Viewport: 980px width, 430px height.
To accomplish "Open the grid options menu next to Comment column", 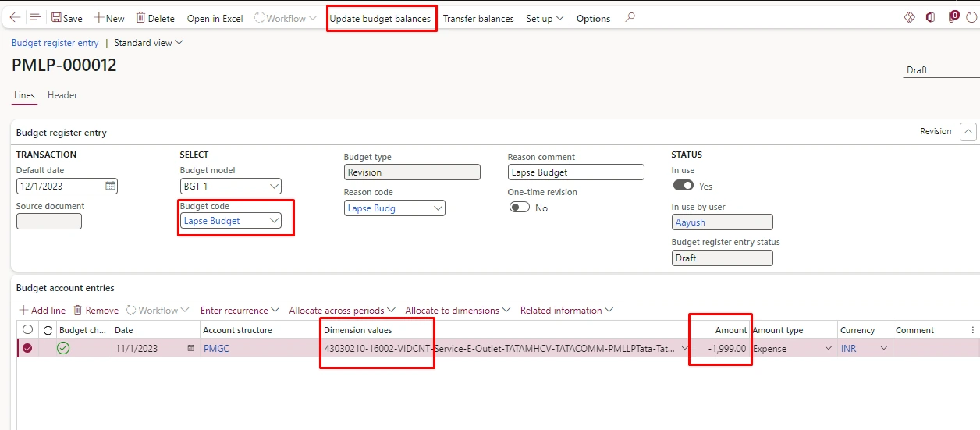I will coord(972,330).
